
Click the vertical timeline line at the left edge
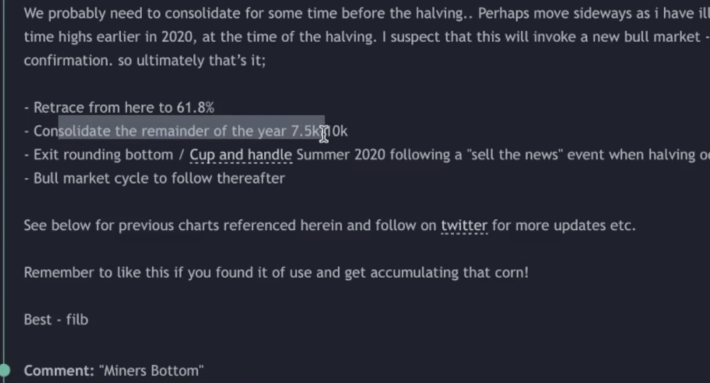pyautogui.click(x=4, y=181)
